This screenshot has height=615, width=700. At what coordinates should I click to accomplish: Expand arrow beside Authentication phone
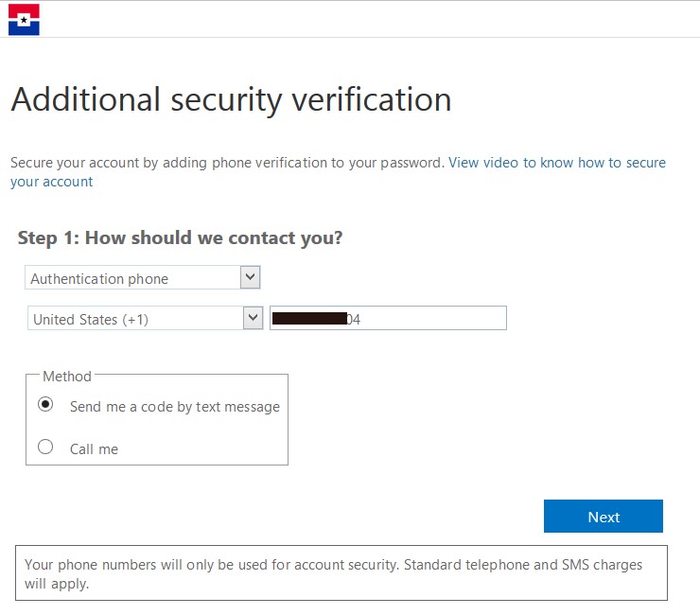pos(250,277)
